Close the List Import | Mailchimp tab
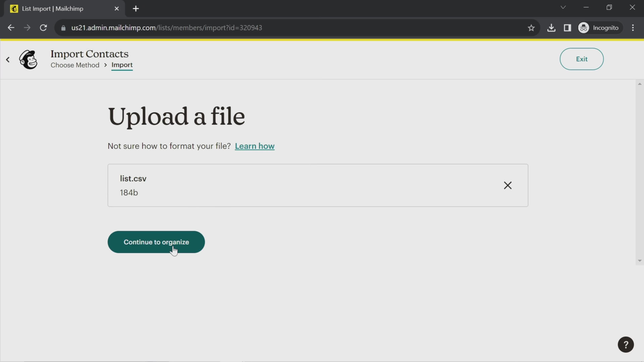644x362 pixels. click(x=117, y=9)
